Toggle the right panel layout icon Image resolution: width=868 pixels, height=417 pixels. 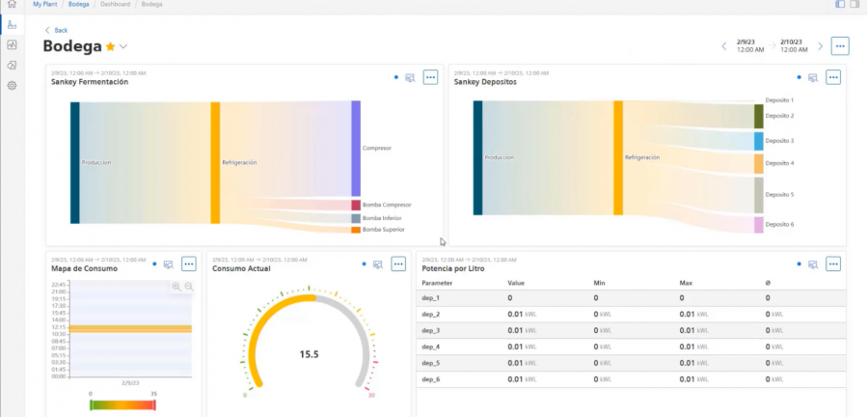click(856, 5)
